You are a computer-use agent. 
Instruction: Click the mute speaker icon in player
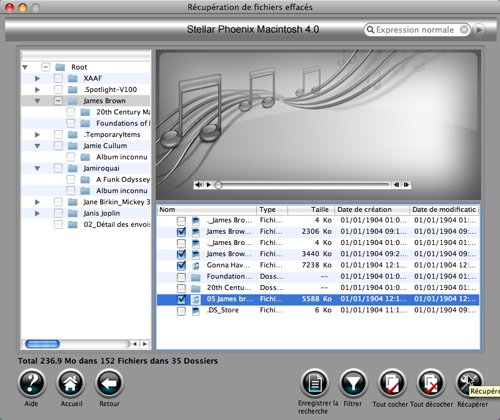[199, 185]
